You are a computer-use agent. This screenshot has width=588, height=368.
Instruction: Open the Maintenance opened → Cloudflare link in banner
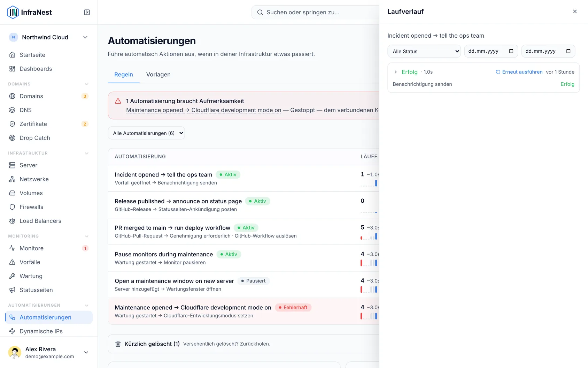[x=204, y=110]
